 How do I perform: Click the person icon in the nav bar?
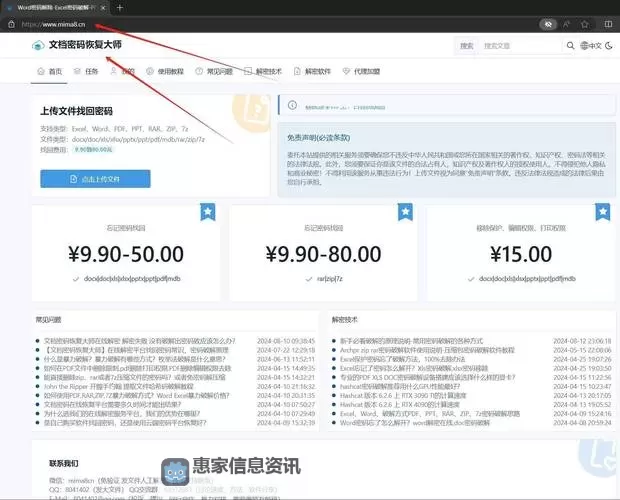(x=113, y=71)
